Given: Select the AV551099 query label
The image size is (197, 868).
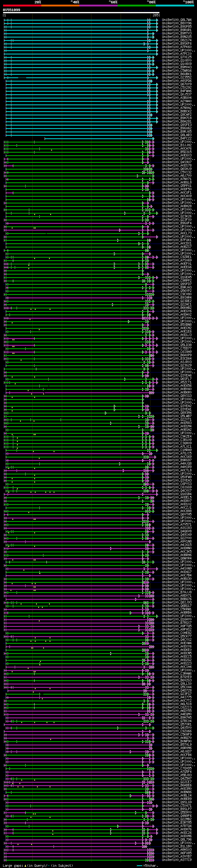Looking at the screenshot, I should [x=11, y=10].
